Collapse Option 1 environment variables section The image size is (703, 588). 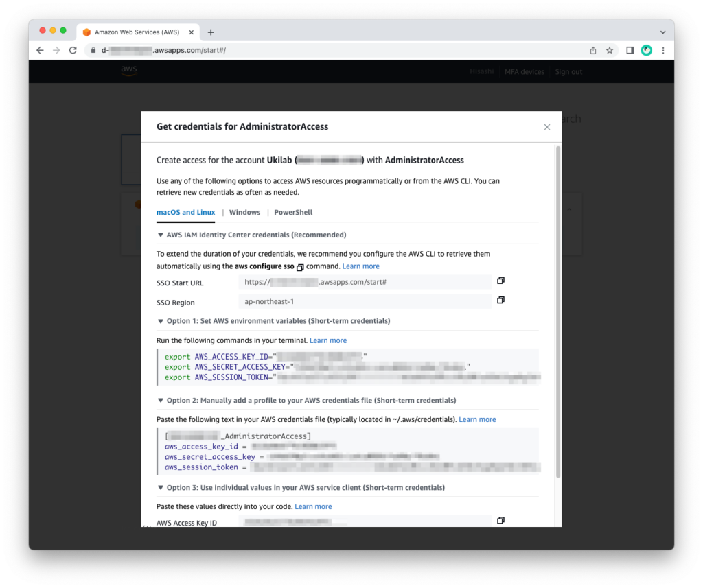pyautogui.click(x=161, y=321)
